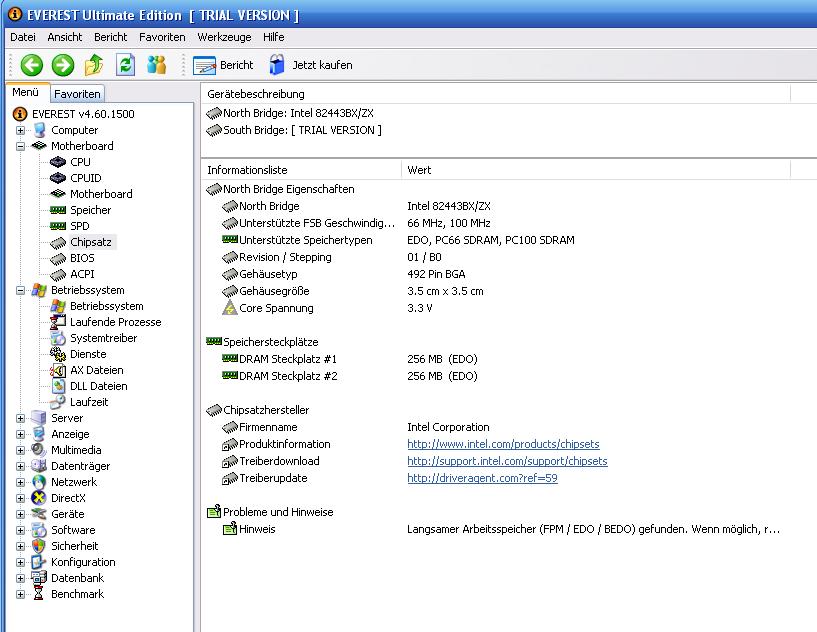Expand the Server tree node
This screenshot has height=632, width=817.
pyautogui.click(x=20, y=418)
